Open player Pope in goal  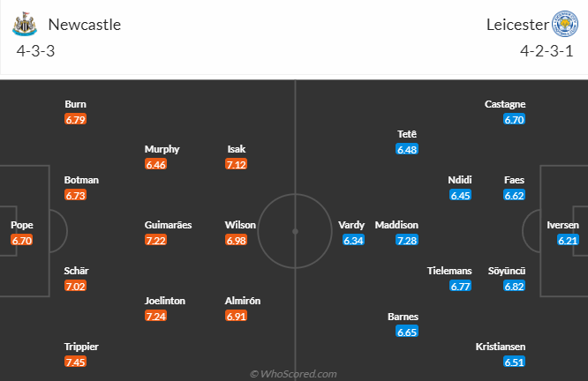pos(22,225)
